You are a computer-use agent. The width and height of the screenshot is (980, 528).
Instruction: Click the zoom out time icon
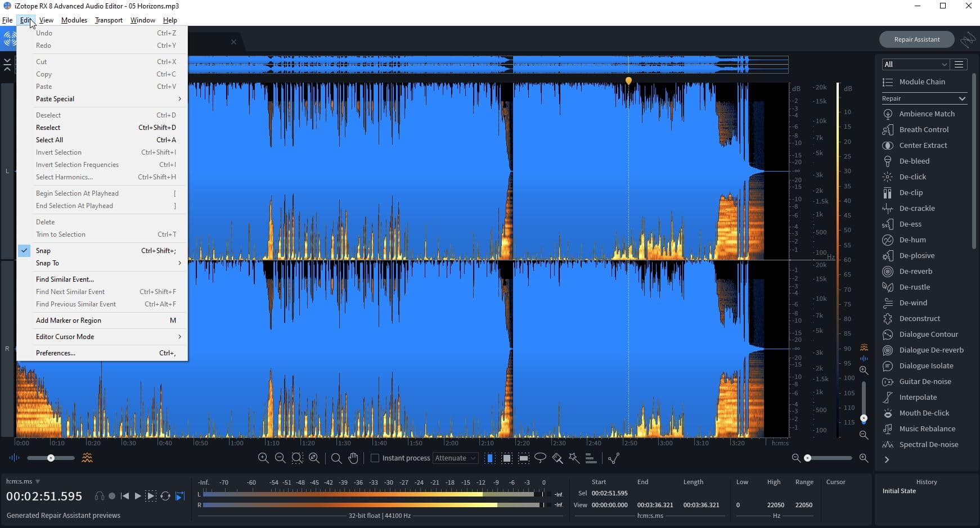click(280, 458)
